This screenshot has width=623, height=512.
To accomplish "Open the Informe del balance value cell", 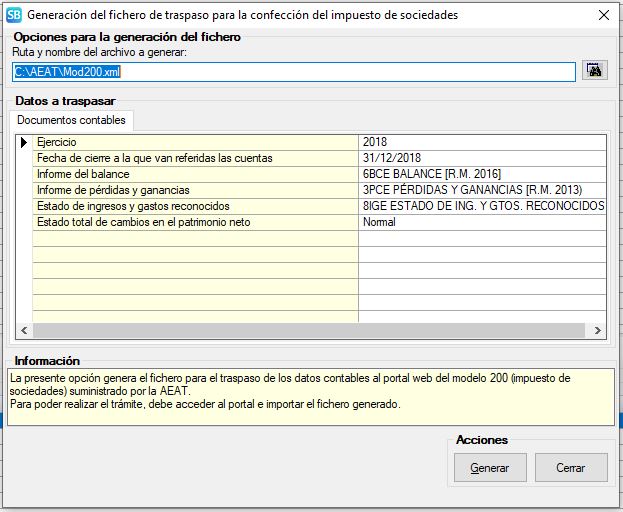I will (482, 174).
